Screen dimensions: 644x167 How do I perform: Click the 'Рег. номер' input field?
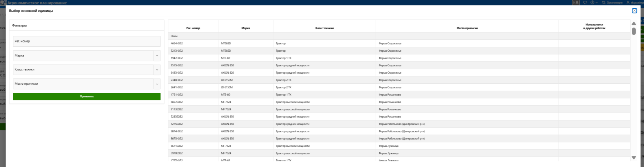(86, 41)
